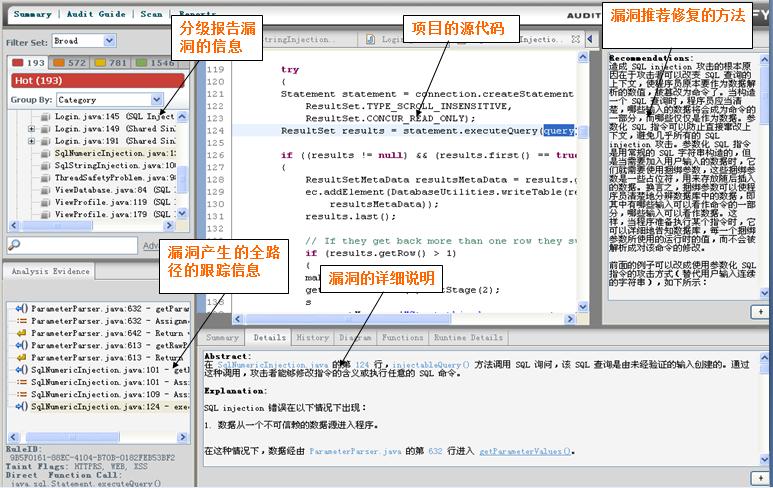Click the issue list scroll up arrow

(x=182, y=116)
